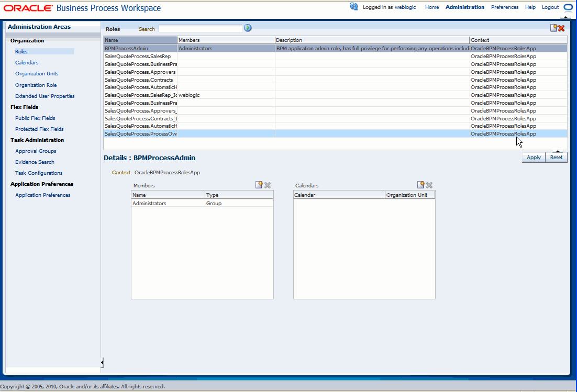
Task: Click Logout
Action: coord(550,7)
